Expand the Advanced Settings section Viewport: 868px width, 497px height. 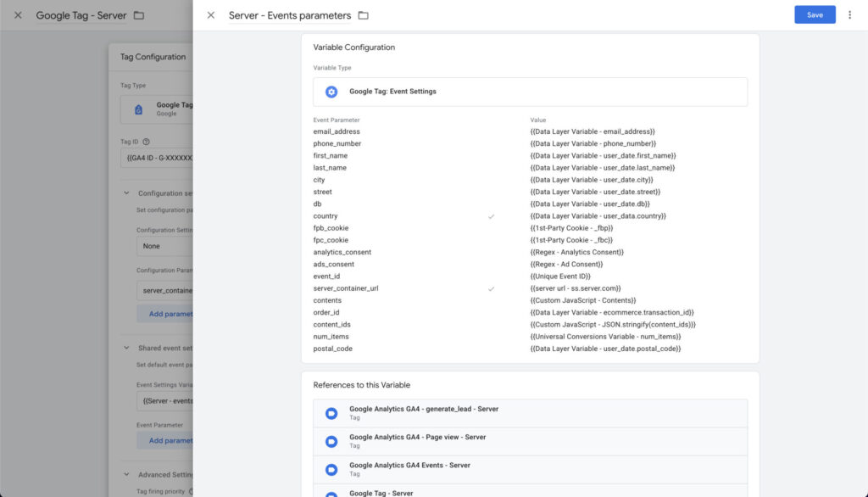126,475
